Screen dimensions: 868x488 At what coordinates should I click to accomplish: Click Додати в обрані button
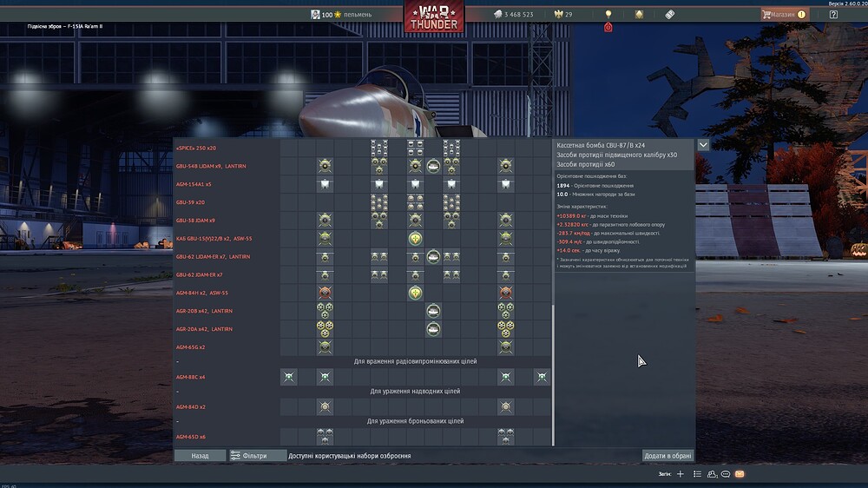pyautogui.click(x=667, y=456)
